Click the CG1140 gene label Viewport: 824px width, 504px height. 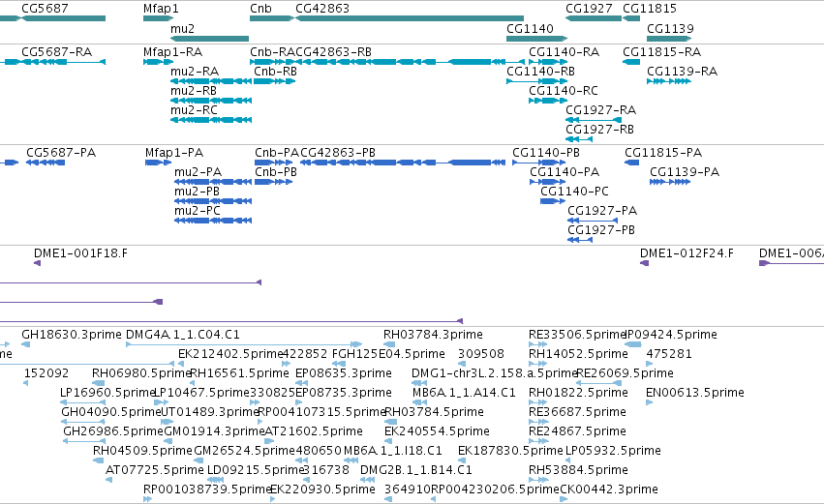[x=530, y=28]
